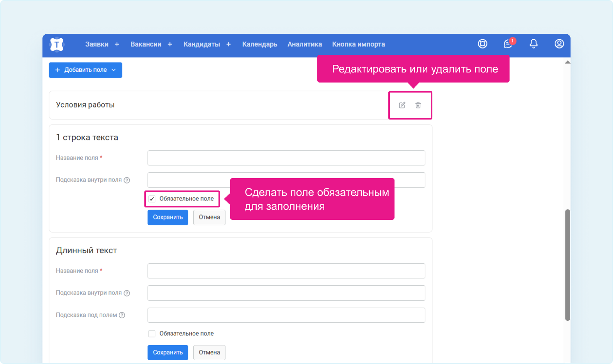Click plus icon next to Кандидаты
The image size is (613, 364).
click(229, 44)
